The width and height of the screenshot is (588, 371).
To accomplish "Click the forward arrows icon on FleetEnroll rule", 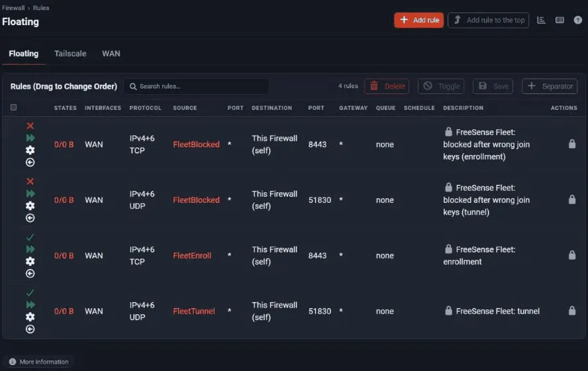I will [x=30, y=249].
